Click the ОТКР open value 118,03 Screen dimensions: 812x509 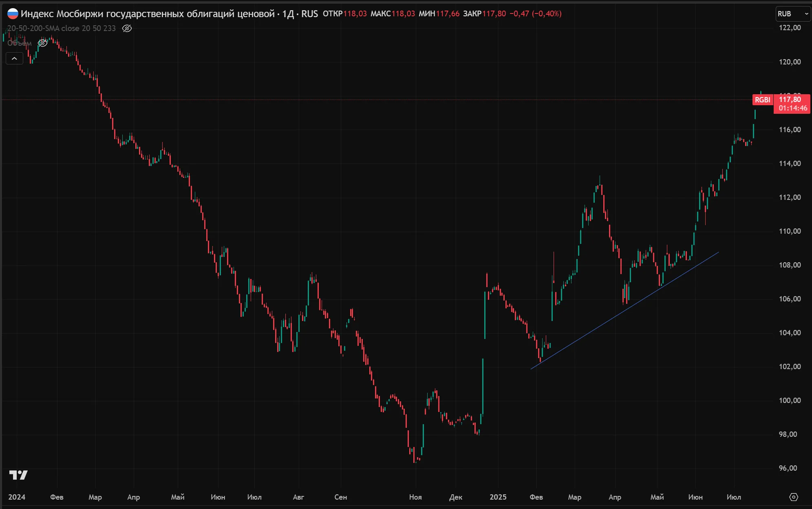[x=355, y=14]
